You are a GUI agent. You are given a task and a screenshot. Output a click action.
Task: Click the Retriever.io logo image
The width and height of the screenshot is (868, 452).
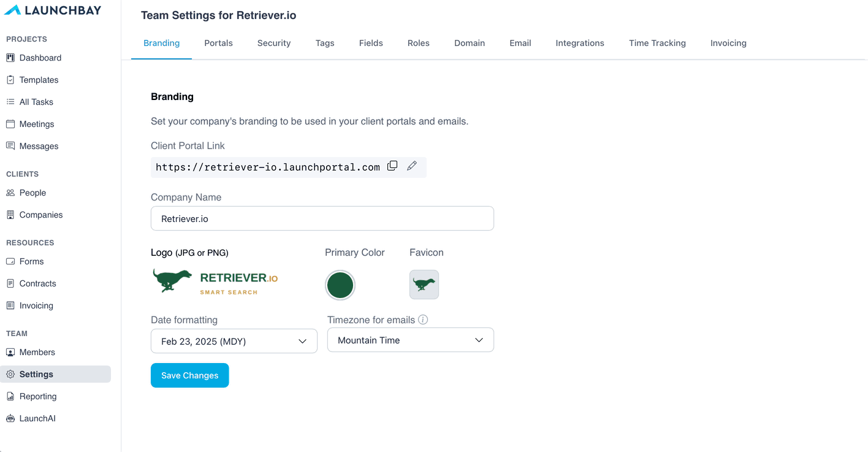tap(215, 283)
